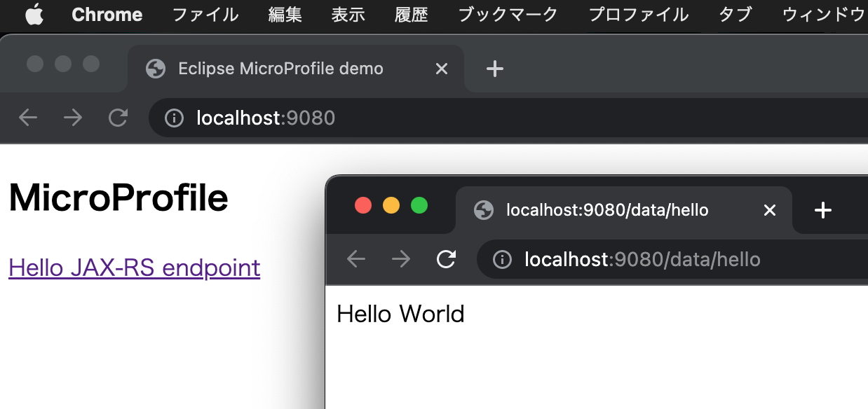Open the ファイル menu

pyautogui.click(x=205, y=15)
